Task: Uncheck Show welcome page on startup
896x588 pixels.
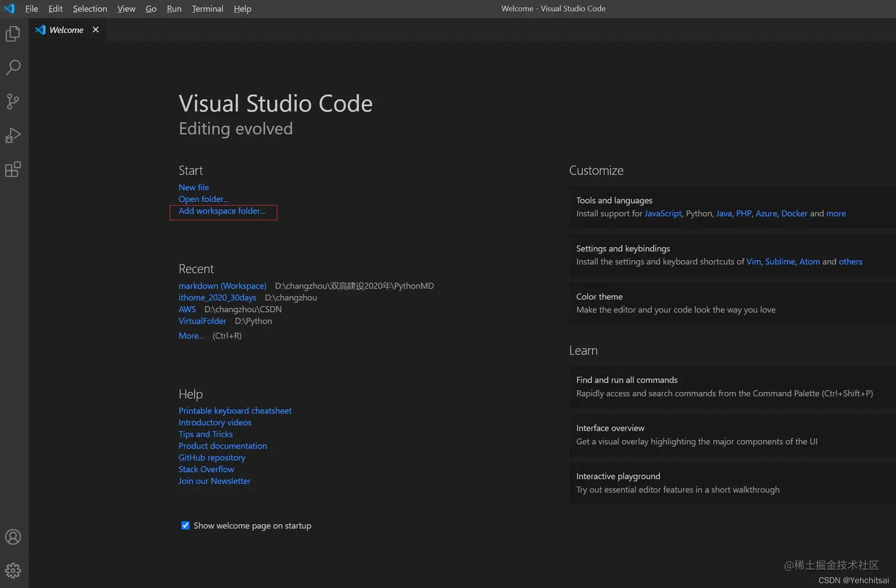Action: click(185, 525)
